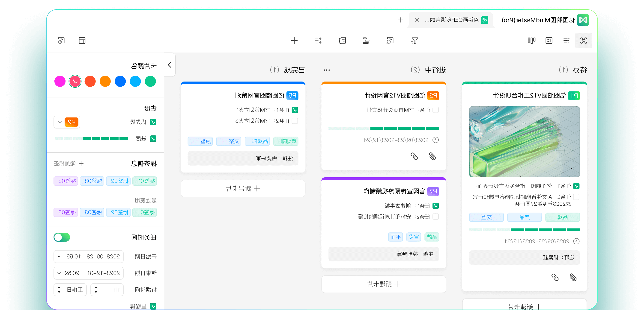Pick the orange card color swatch
The height and width of the screenshot is (310, 644).
105,81
